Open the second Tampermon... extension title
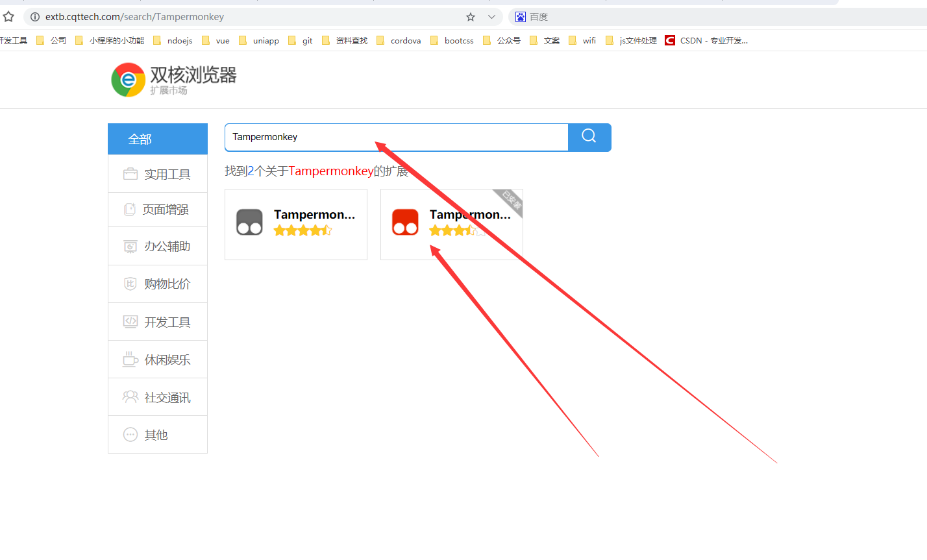 coord(470,214)
